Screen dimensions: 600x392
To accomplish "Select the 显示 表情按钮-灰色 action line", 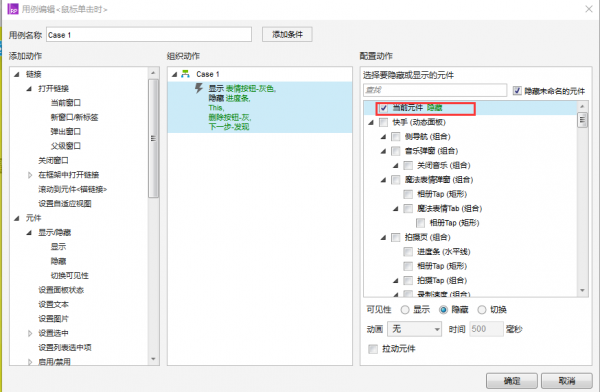I will pyautogui.click(x=242, y=89).
